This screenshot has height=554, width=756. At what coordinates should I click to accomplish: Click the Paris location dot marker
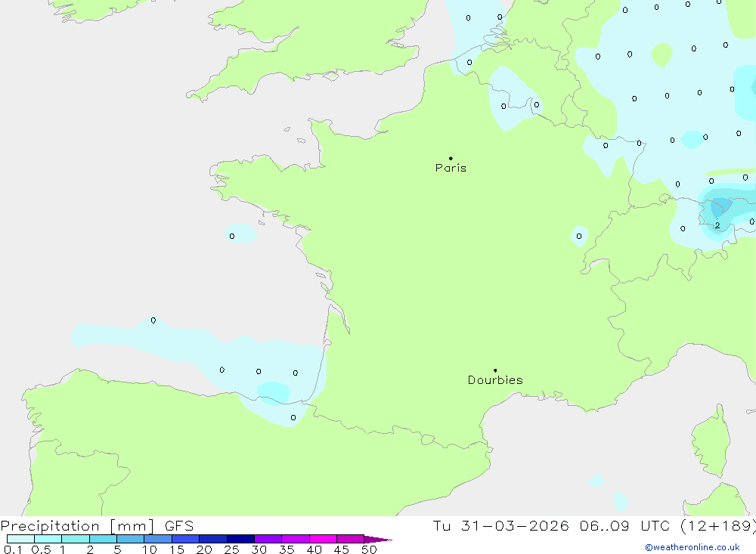[x=451, y=158]
